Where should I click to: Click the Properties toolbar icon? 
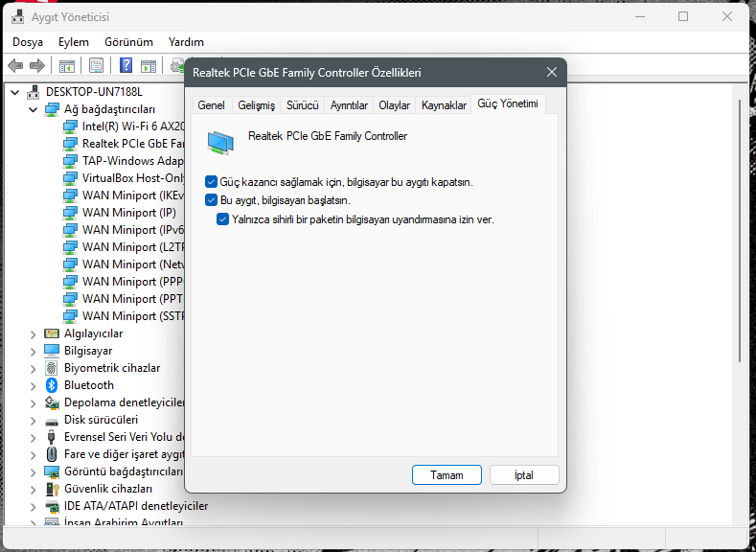pos(96,65)
